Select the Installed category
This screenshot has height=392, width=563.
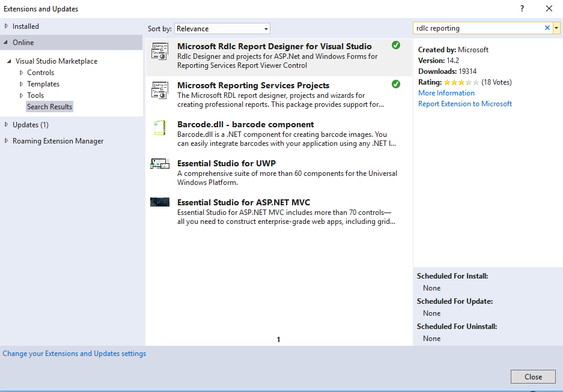26,26
